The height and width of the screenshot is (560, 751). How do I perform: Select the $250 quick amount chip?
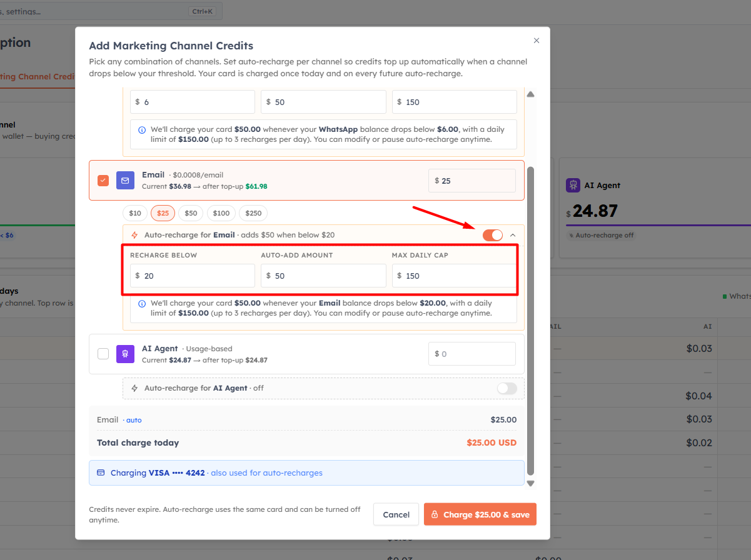[x=253, y=213]
